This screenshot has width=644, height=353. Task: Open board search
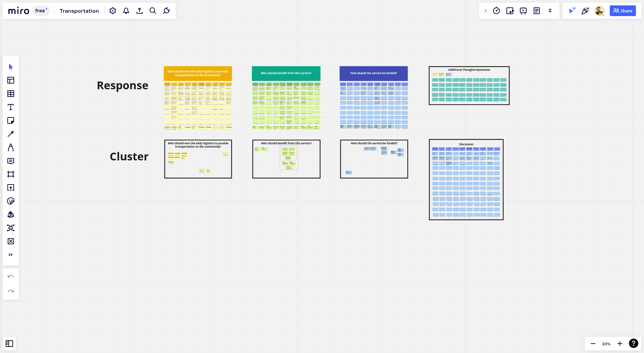pyautogui.click(x=153, y=10)
